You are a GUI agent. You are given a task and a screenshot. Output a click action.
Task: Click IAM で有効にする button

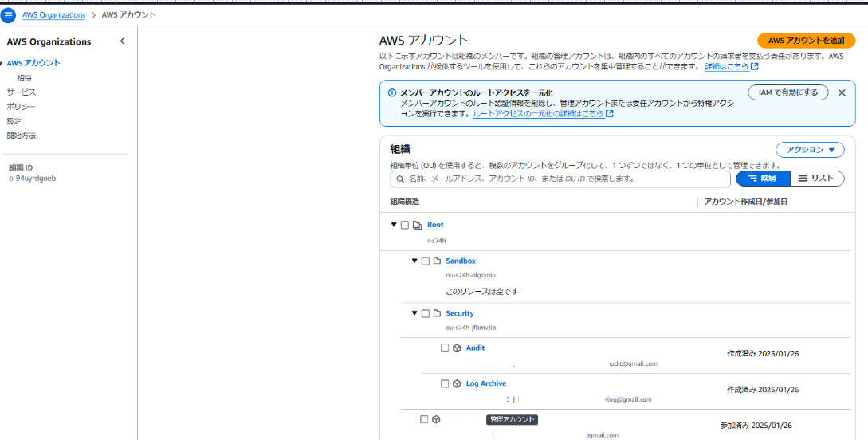[x=787, y=92]
